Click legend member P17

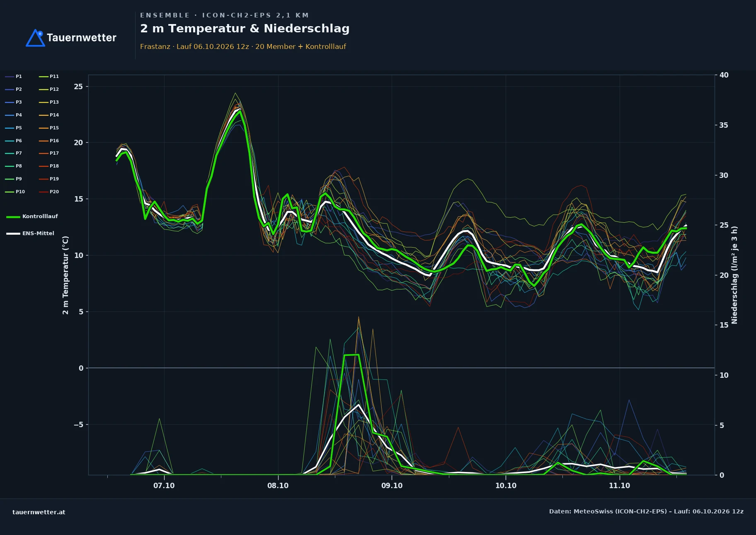(49, 153)
